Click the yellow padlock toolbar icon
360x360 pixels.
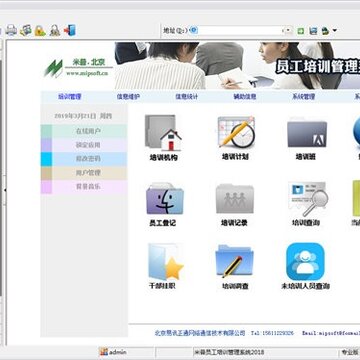pyautogui.click(x=40, y=30)
